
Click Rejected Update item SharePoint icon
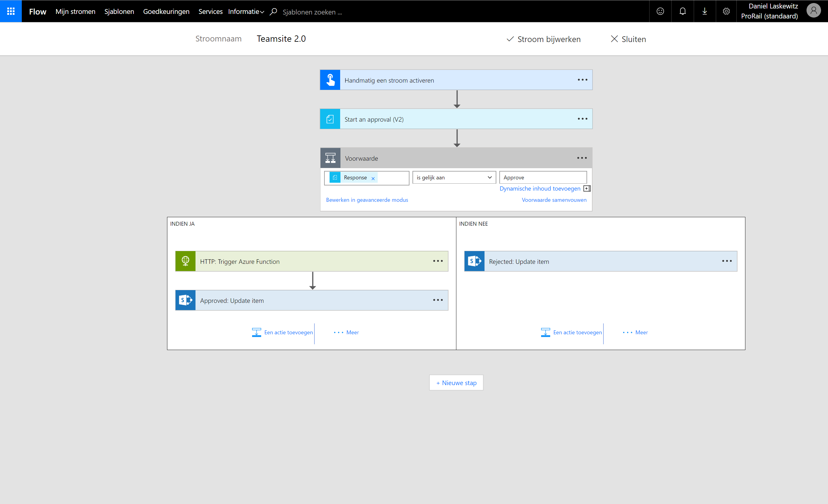click(x=474, y=261)
